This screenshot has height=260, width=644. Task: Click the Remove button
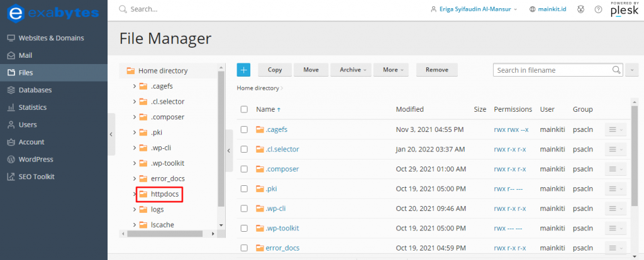click(437, 70)
